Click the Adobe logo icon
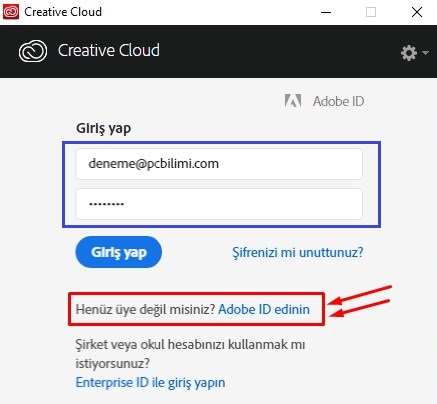The height and width of the screenshot is (404, 437). tap(293, 101)
